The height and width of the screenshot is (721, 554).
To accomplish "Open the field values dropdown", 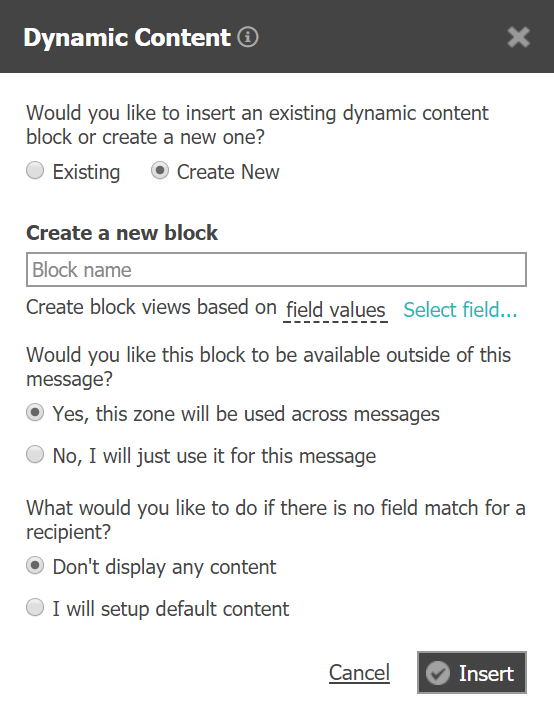I will click(336, 310).
